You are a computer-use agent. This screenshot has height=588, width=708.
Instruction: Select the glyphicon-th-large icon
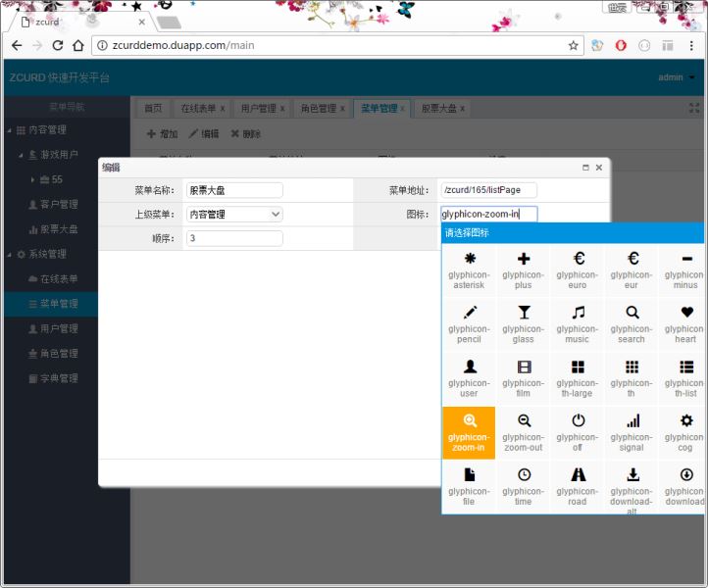pyautogui.click(x=578, y=378)
